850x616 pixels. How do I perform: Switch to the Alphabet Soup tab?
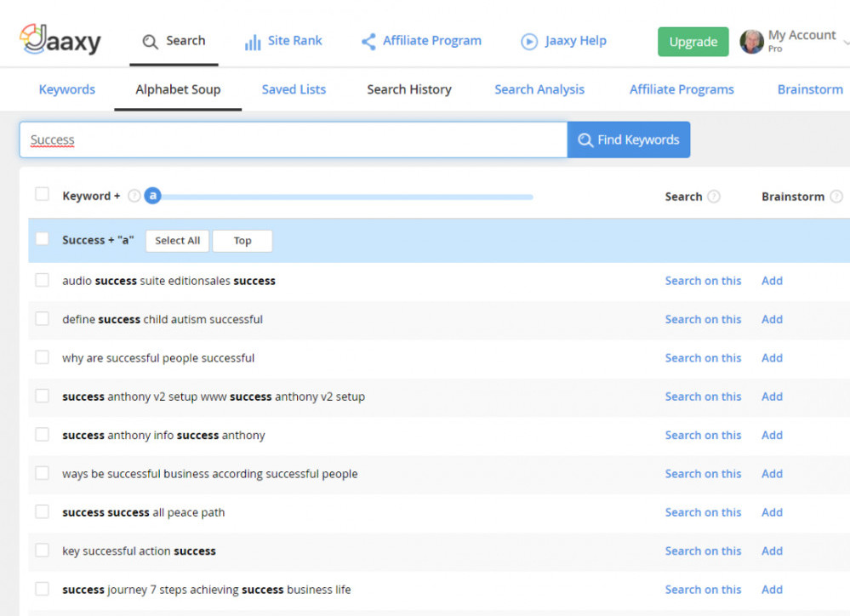(x=178, y=89)
